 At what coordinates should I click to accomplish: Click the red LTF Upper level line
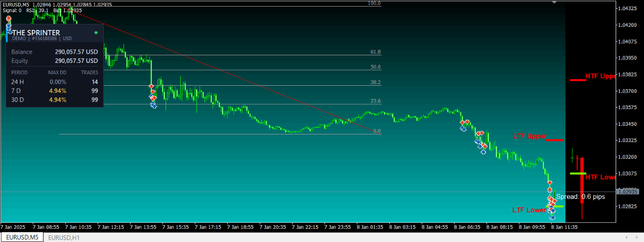tap(555, 140)
